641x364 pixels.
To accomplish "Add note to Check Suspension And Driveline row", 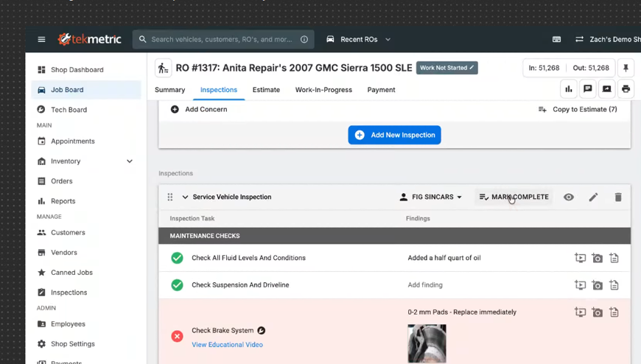I will coord(614,284).
